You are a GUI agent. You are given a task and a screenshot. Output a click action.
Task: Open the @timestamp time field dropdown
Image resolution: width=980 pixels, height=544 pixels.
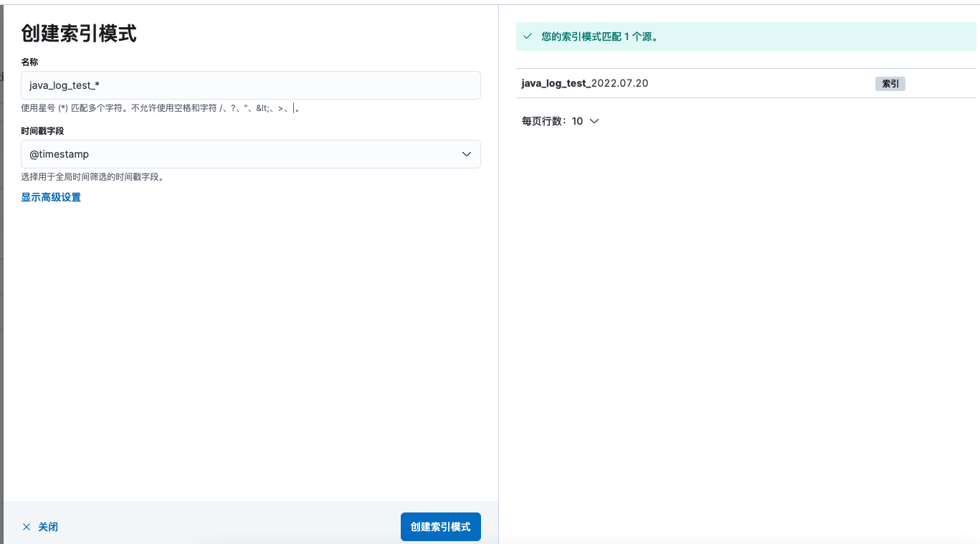coord(251,154)
